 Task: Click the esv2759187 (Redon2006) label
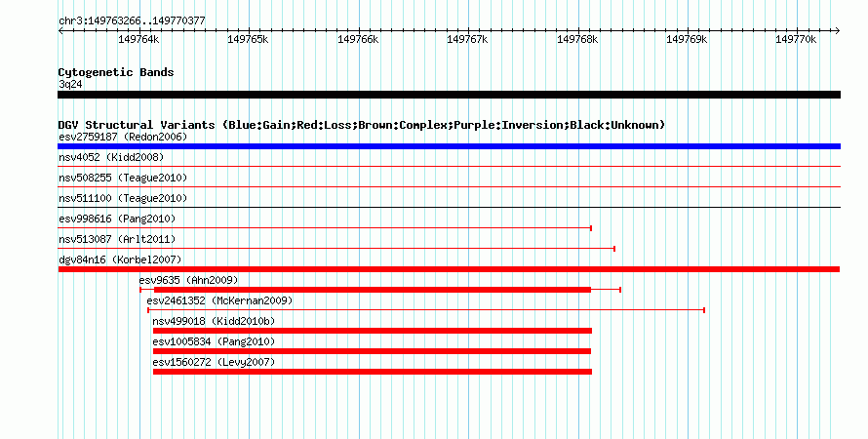(x=123, y=137)
